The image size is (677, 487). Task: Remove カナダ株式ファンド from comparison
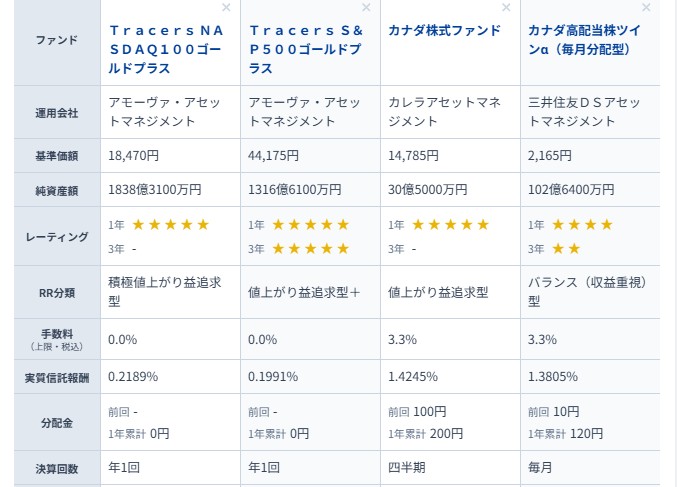(x=507, y=8)
